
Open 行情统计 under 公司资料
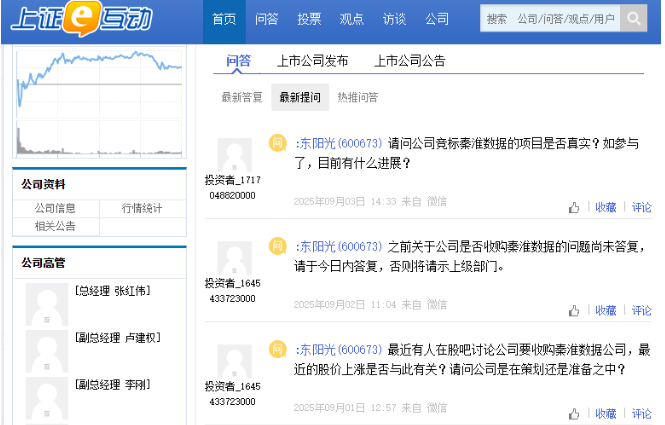click(142, 208)
